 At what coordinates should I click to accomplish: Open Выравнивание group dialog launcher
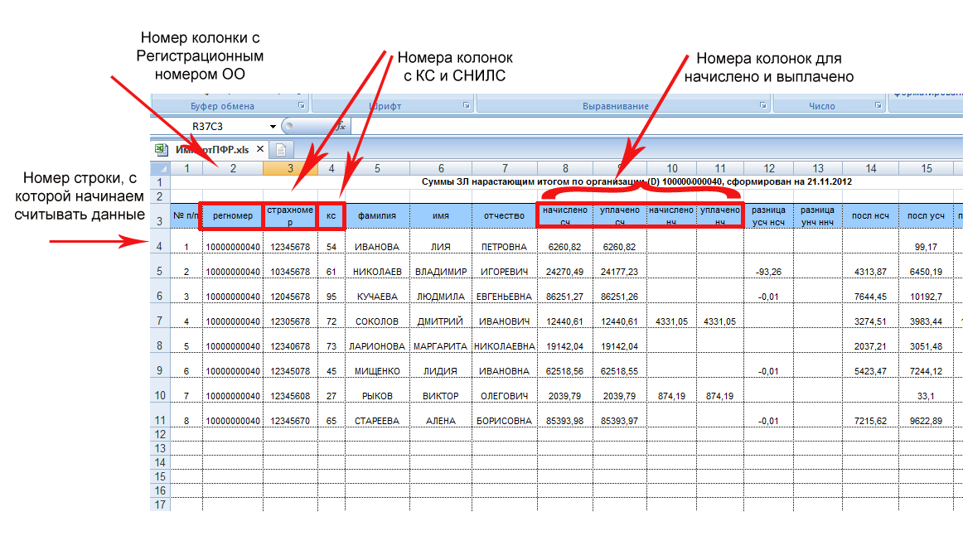[762, 105]
